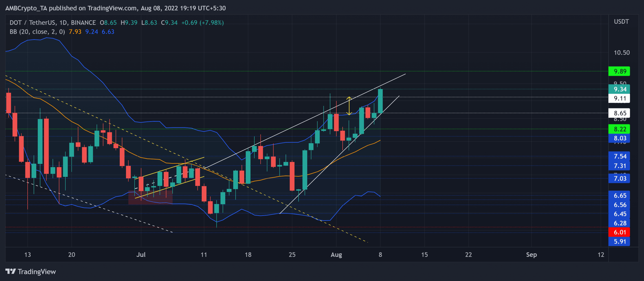Click the yellow double-headed arrow drawing
The width and height of the screenshot is (644, 281).
coord(349,106)
